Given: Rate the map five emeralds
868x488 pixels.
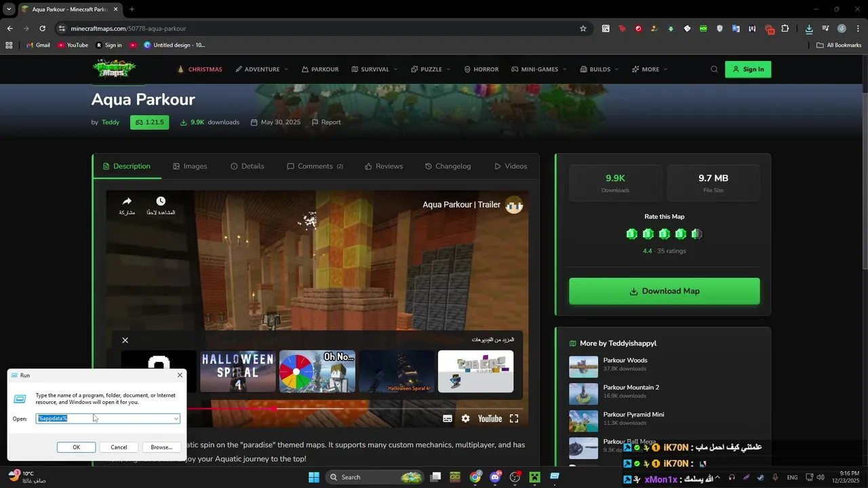Looking at the screenshot, I should [x=697, y=234].
